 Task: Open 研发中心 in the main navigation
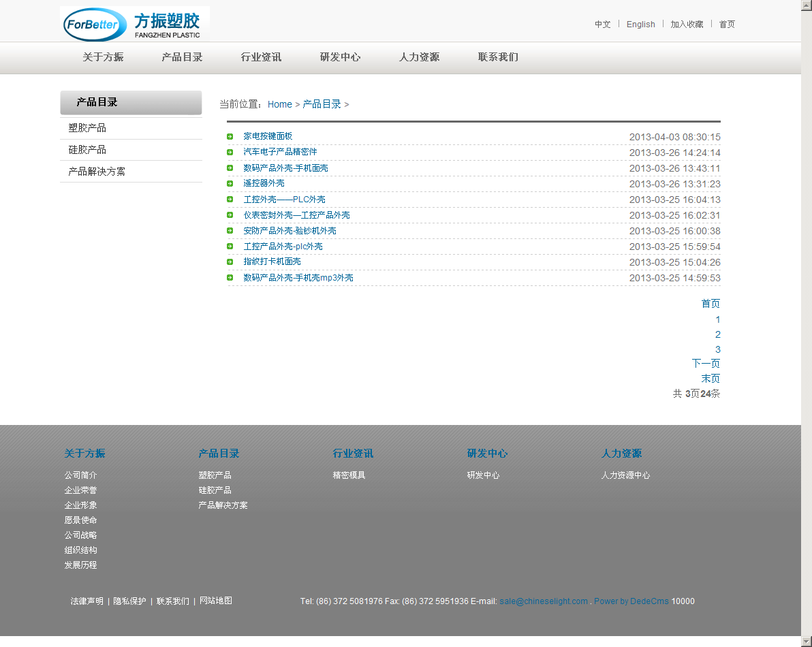[x=340, y=57]
